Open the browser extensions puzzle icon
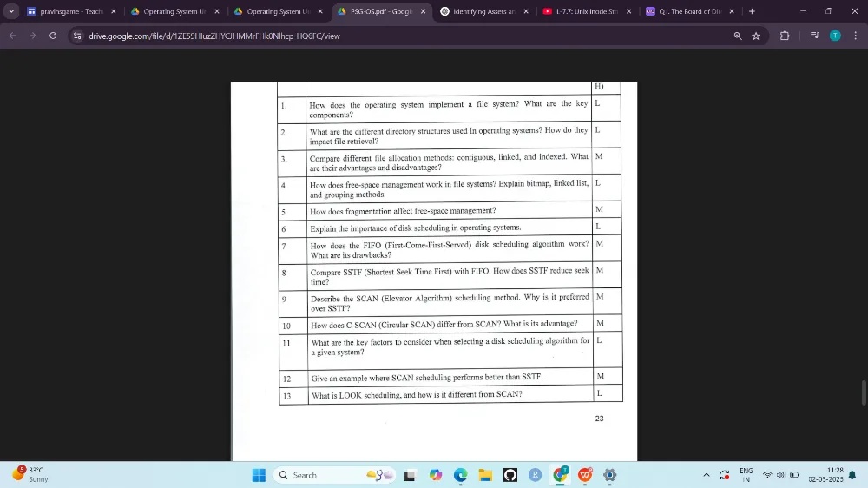 [x=785, y=36]
